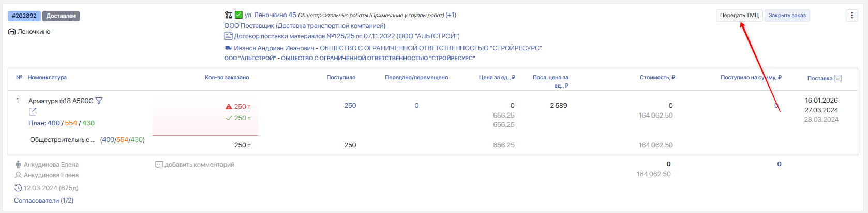The height and width of the screenshot is (213, 868).
Task: Open order number #202892 badge
Action: pyautogui.click(x=24, y=16)
